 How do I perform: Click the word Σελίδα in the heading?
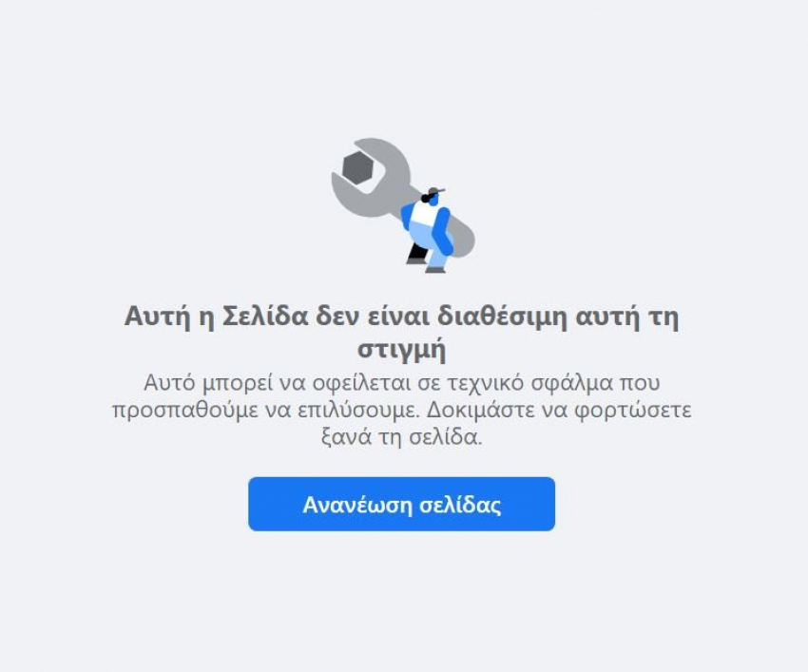click(265, 316)
